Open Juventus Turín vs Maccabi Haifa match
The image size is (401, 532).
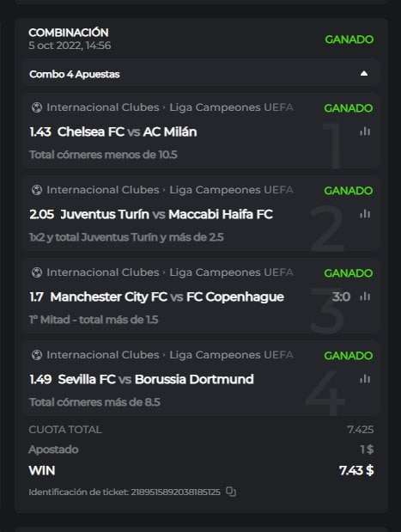pyautogui.click(x=167, y=214)
